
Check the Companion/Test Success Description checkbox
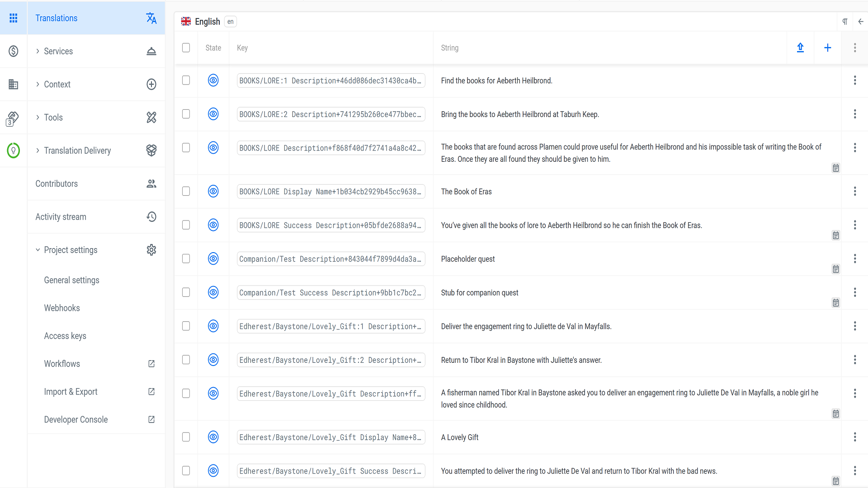[x=186, y=292]
